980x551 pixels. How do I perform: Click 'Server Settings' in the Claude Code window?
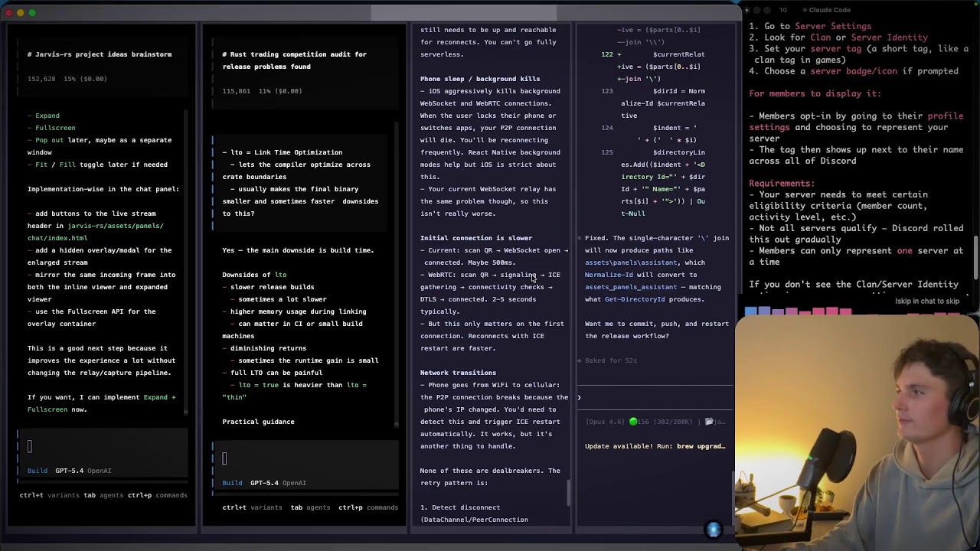tap(833, 26)
